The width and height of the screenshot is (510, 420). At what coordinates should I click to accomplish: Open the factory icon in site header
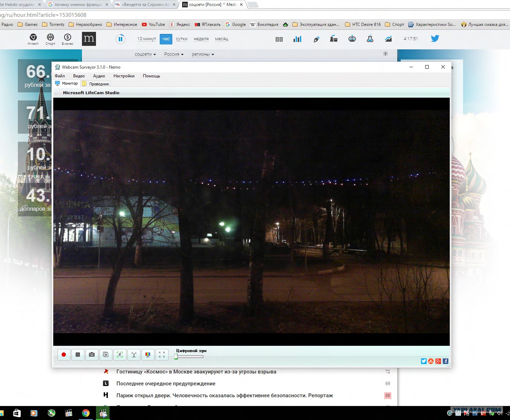click(x=334, y=39)
